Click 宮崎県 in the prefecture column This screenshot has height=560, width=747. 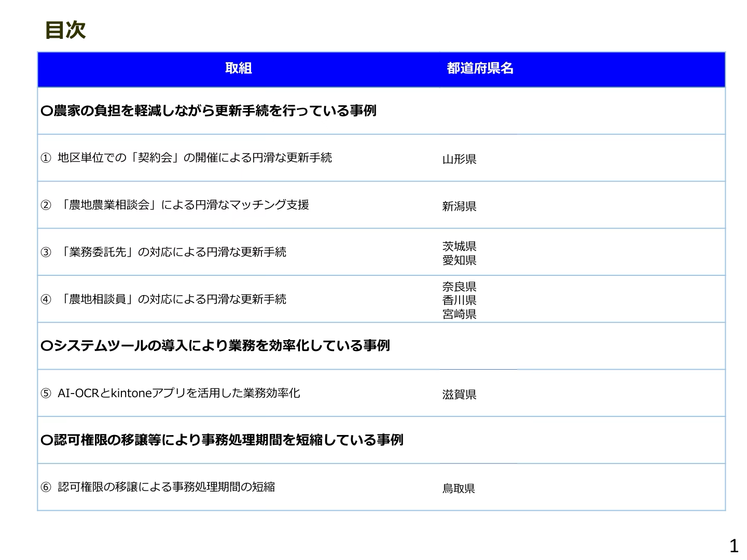460,314
